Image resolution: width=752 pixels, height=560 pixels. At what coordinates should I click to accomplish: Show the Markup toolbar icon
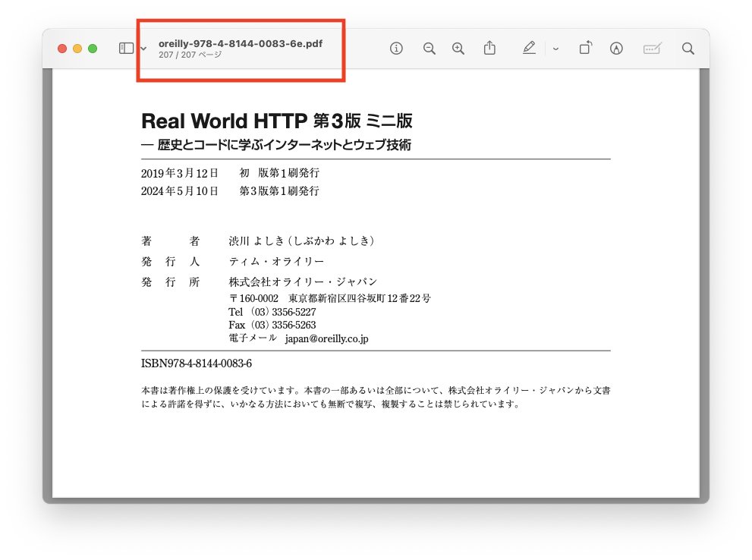pos(616,49)
